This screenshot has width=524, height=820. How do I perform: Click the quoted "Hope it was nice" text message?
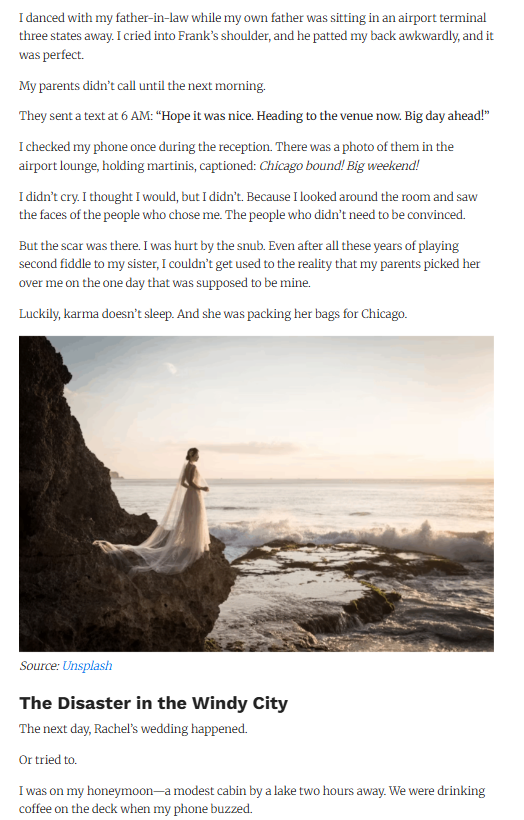(323, 116)
